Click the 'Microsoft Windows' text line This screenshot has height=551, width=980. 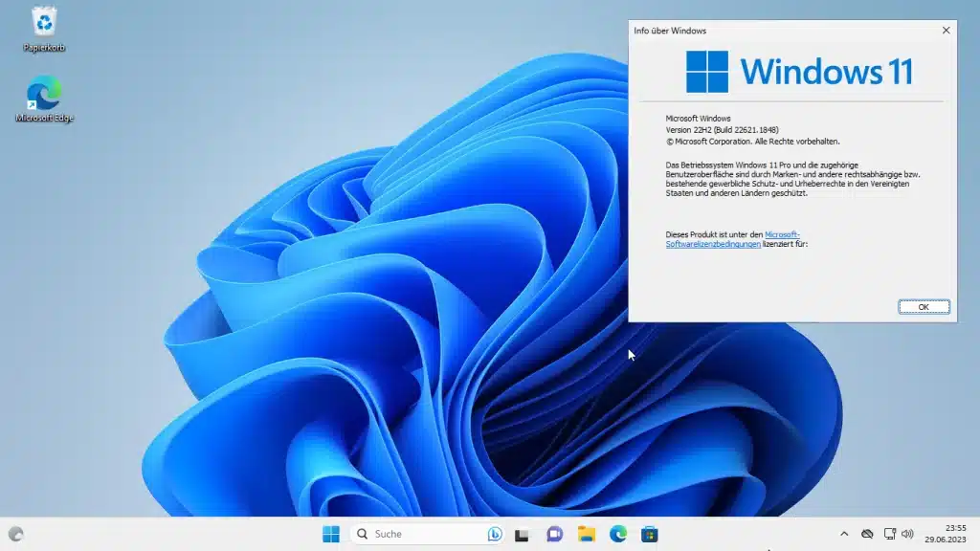point(698,118)
